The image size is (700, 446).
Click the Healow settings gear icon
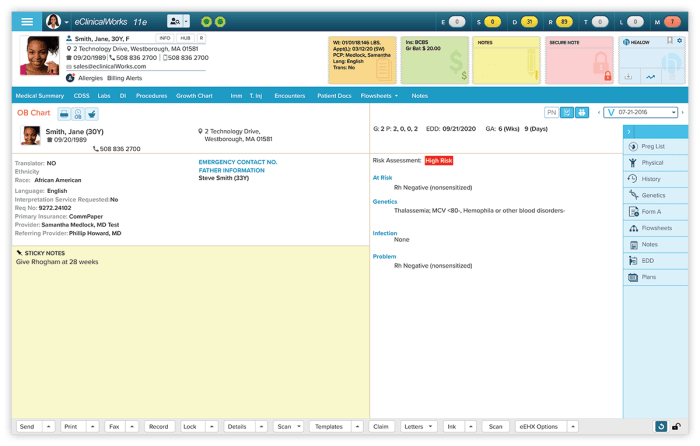[680, 42]
